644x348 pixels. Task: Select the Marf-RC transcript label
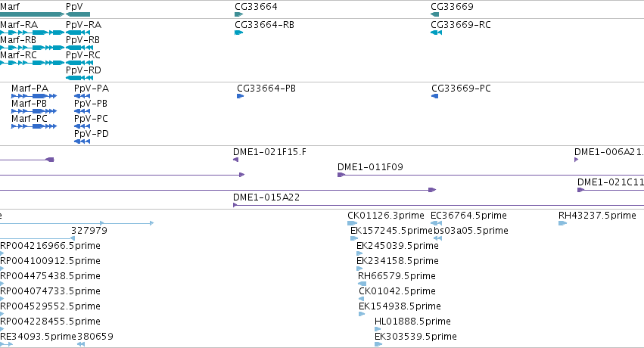pyautogui.click(x=18, y=55)
